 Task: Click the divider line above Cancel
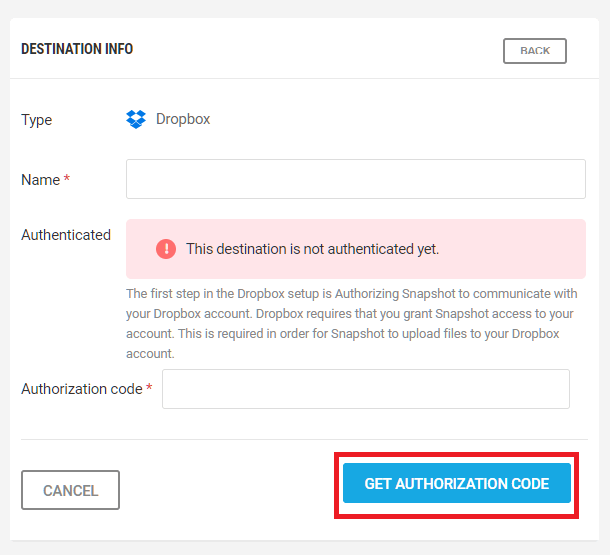(x=300, y=439)
